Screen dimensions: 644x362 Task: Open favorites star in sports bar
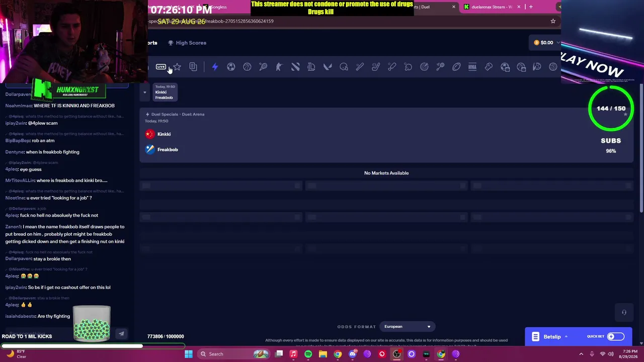(177, 67)
